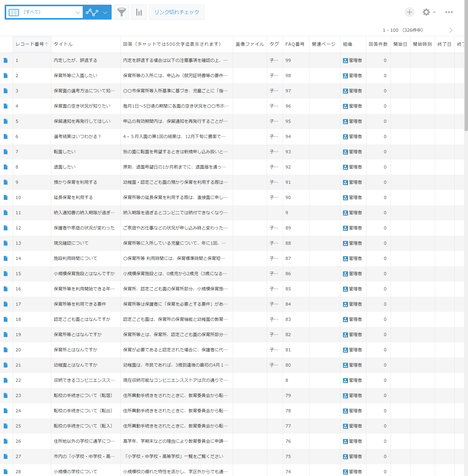Click title 小規模の学校について
The height and width of the screenshot is (476, 468).
coord(76,472)
